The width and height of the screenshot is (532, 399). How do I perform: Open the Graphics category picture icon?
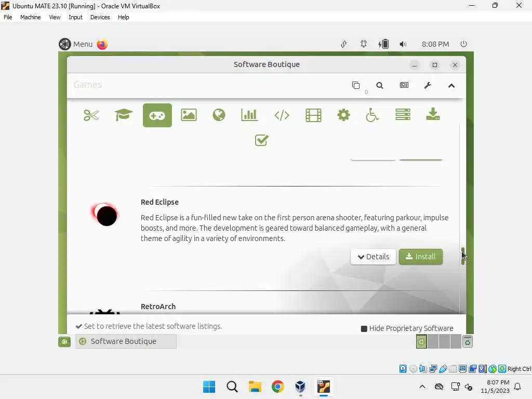coord(189,115)
